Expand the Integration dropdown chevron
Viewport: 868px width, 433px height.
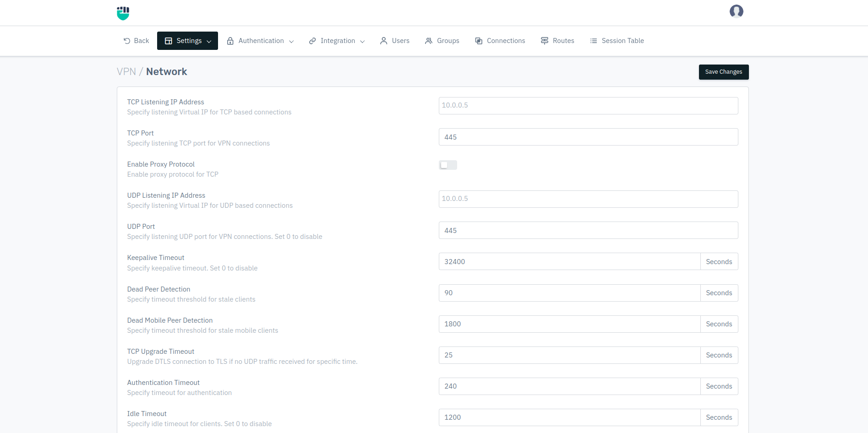point(362,41)
